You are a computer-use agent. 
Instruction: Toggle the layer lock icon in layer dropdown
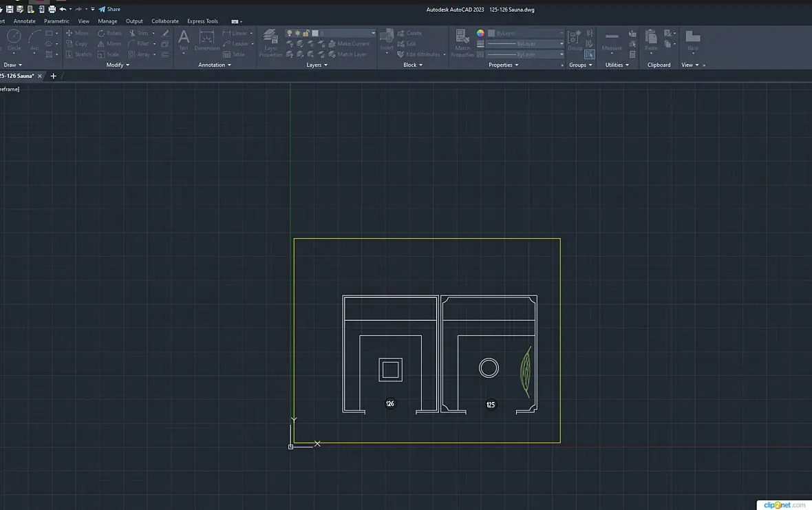306,33
